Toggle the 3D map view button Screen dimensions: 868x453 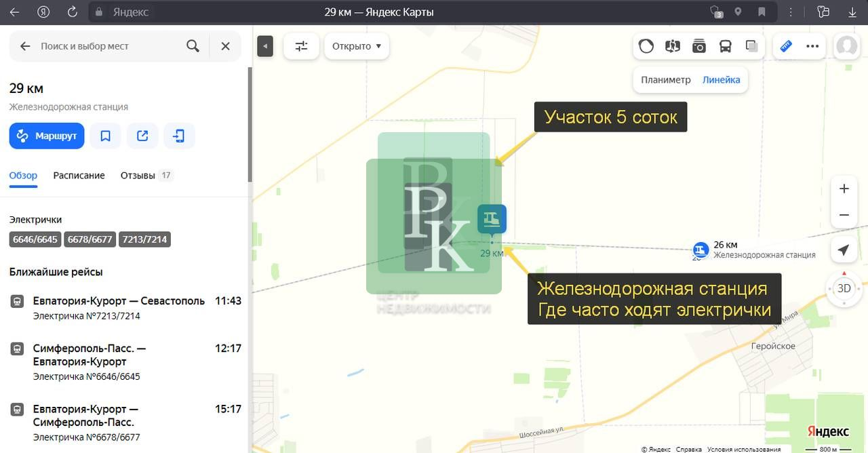844,288
